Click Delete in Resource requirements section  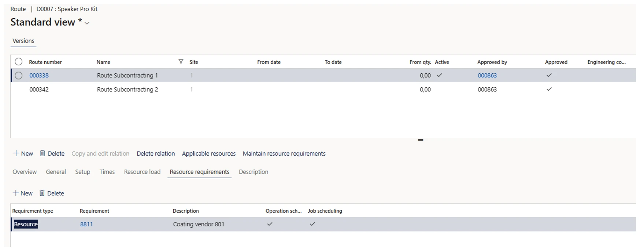click(x=52, y=193)
